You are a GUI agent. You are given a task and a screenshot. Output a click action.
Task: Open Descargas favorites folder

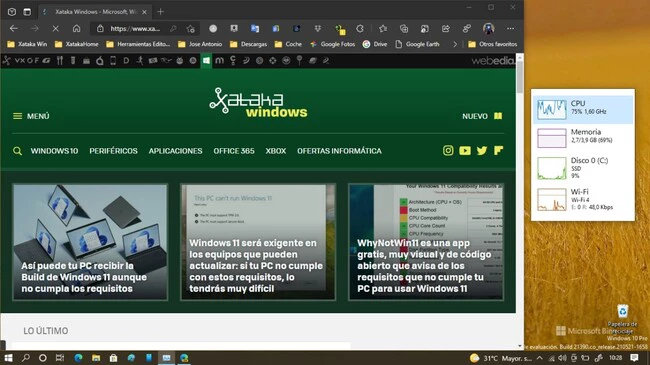249,44
